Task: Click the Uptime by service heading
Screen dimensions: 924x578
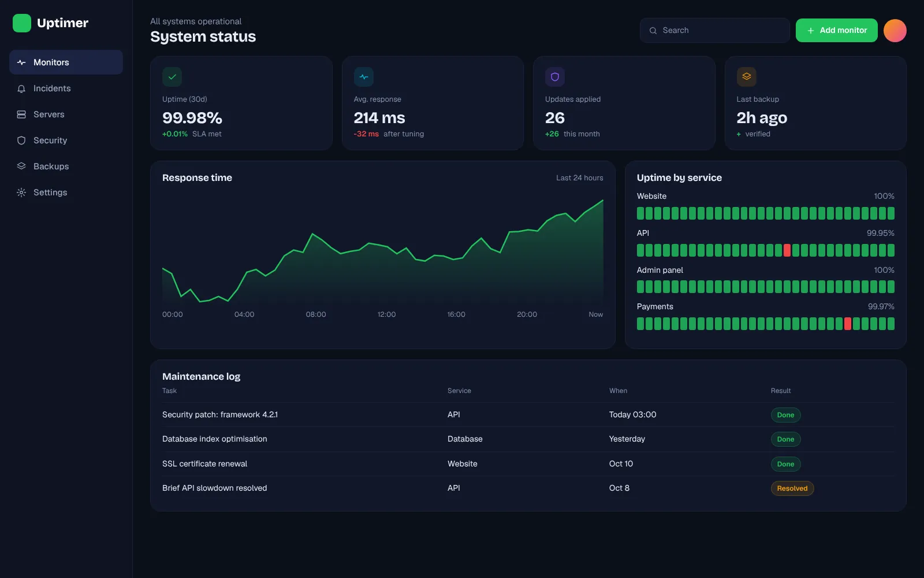Action: 679,178
